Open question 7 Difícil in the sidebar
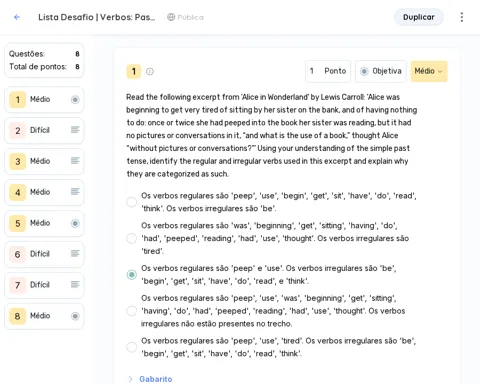The image size is (480, 384). click(44, 285)
